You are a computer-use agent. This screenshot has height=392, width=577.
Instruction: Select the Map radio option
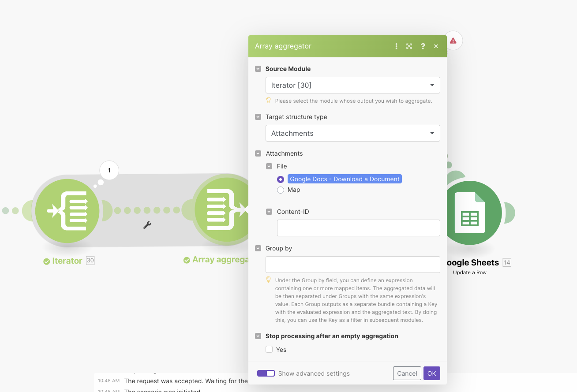coord(281,190)
